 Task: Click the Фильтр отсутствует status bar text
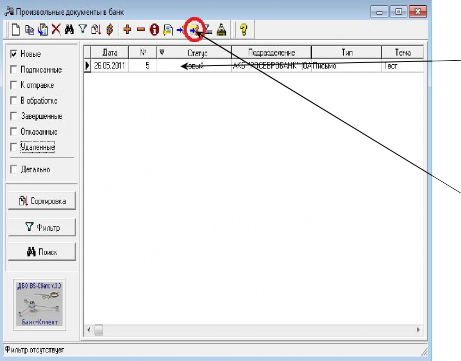coord(34,350)
